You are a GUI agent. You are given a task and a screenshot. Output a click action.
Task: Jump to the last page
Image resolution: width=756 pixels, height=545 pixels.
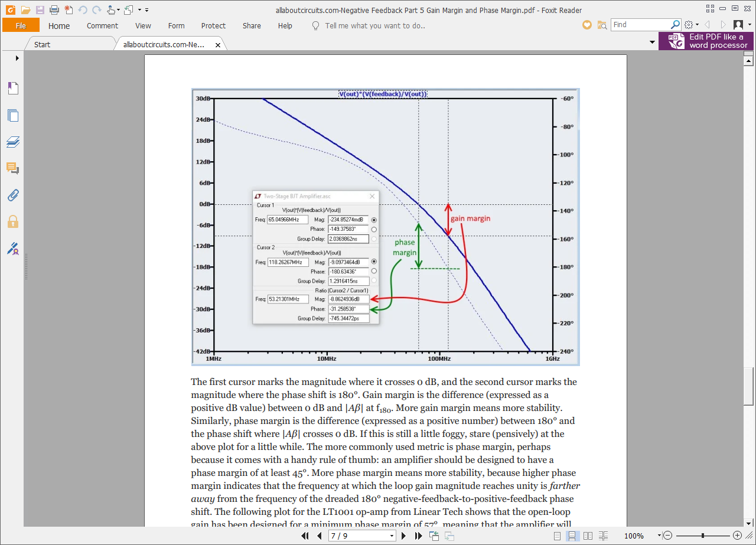pos(418,536)
